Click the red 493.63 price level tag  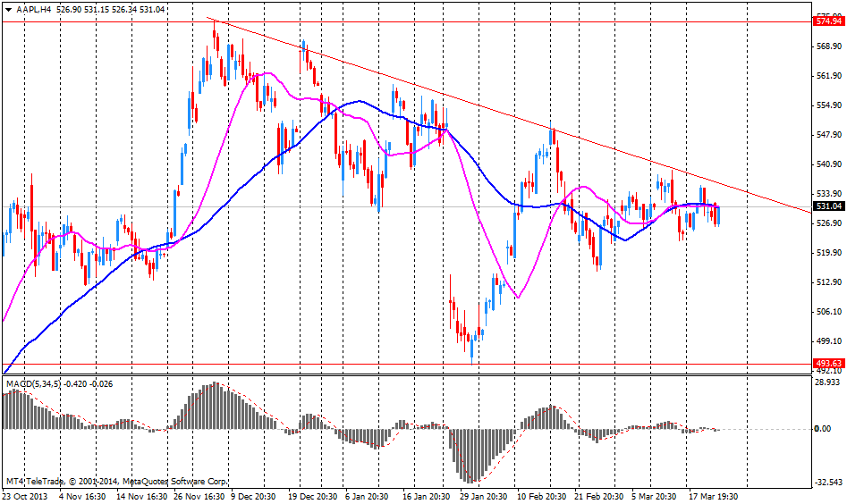pos(828,364)
